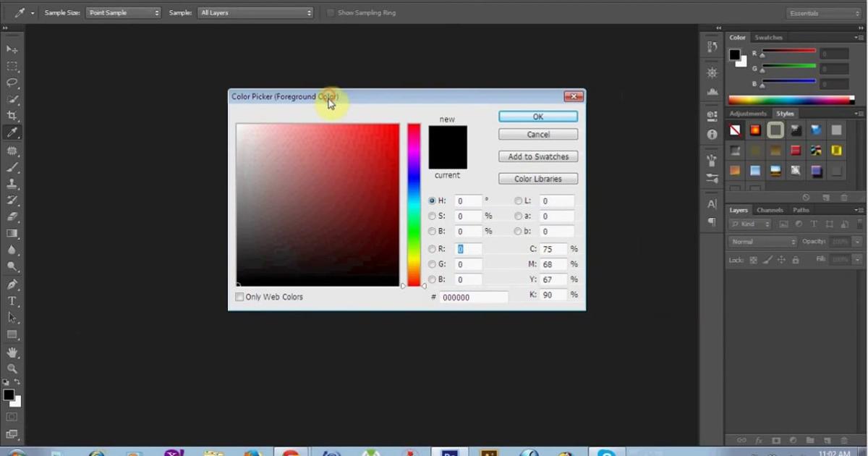The width and height of the screenshot is (868, 456).
Task: Enable the Only Web Colors checkbox
Action: [239, 297]
